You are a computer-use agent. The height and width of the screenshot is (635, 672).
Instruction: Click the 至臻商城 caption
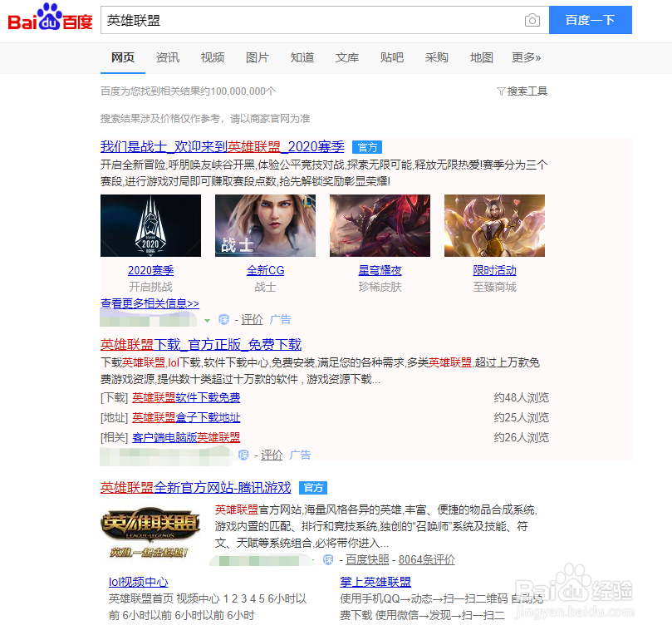494,287
